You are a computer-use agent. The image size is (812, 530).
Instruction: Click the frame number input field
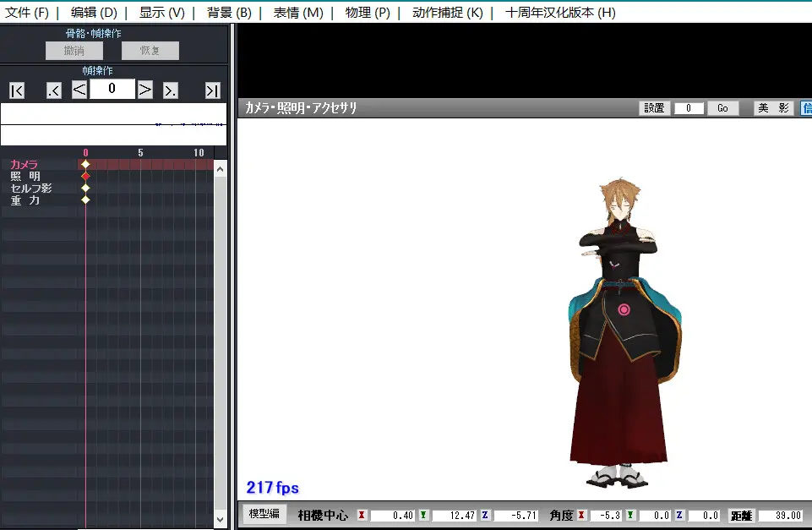tap(112, 89)
